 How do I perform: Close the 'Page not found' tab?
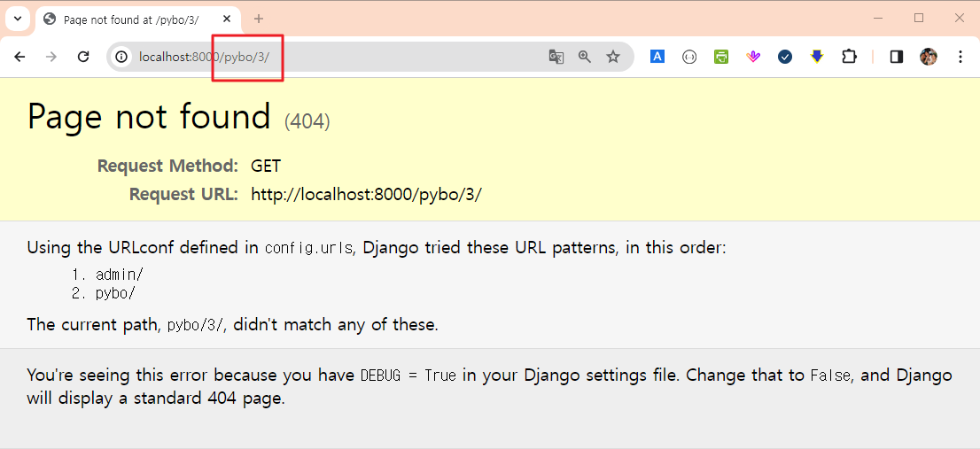[227, 19]
